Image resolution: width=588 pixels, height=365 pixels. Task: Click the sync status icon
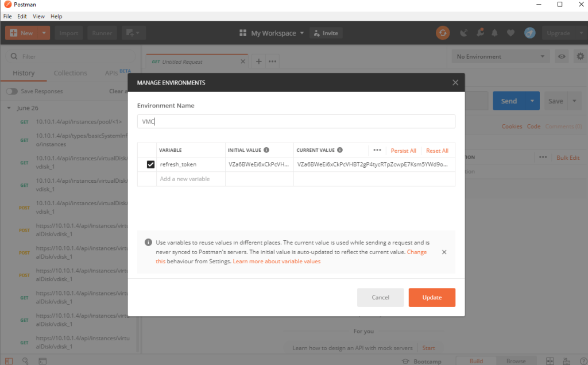442,33
